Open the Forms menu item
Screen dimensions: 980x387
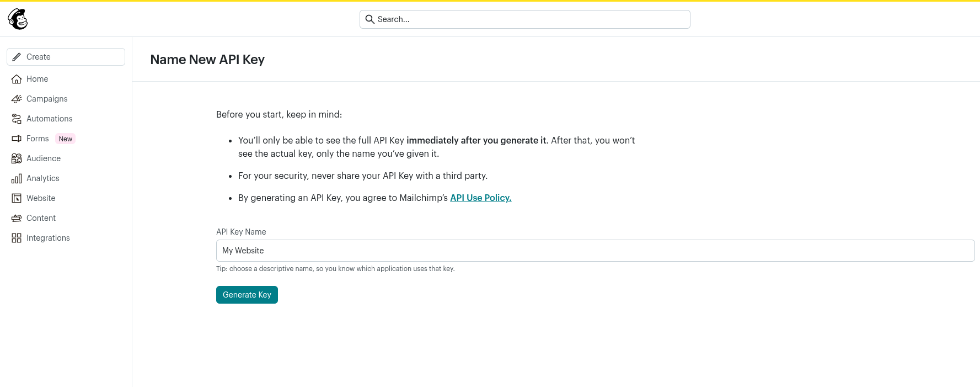38,139
